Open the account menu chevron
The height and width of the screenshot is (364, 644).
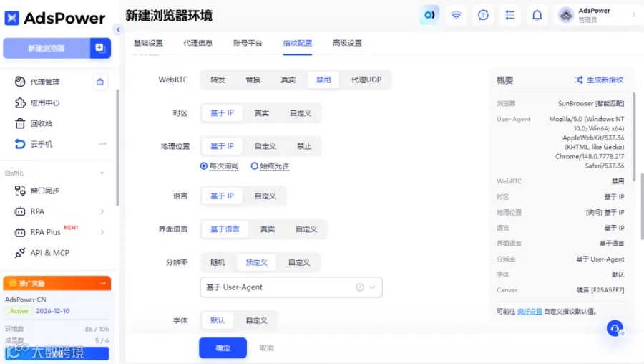tap(634, 15)
